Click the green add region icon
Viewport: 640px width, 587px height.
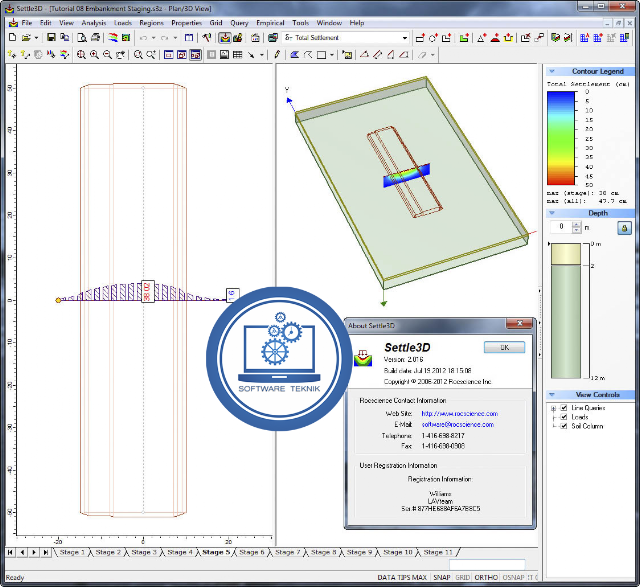(x=464, y=38)
